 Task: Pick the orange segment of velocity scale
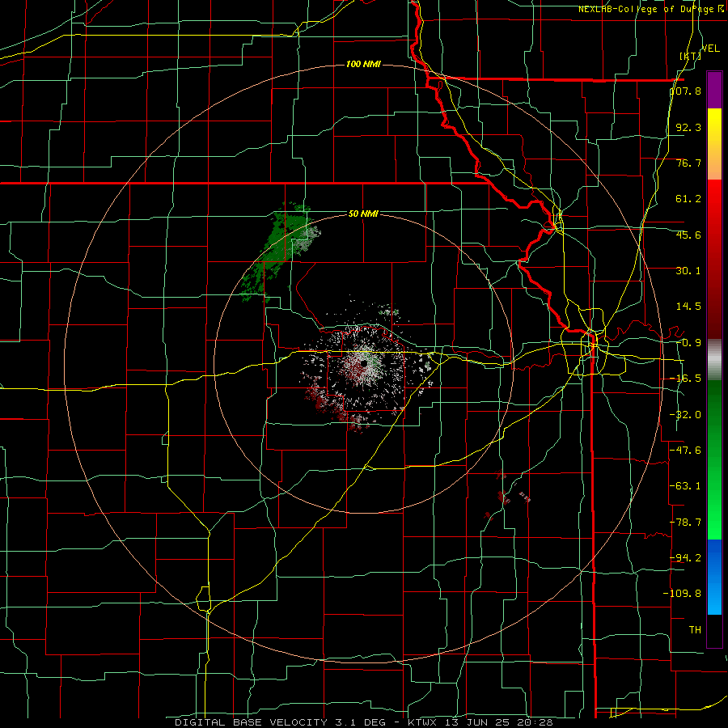pos(714,162)
